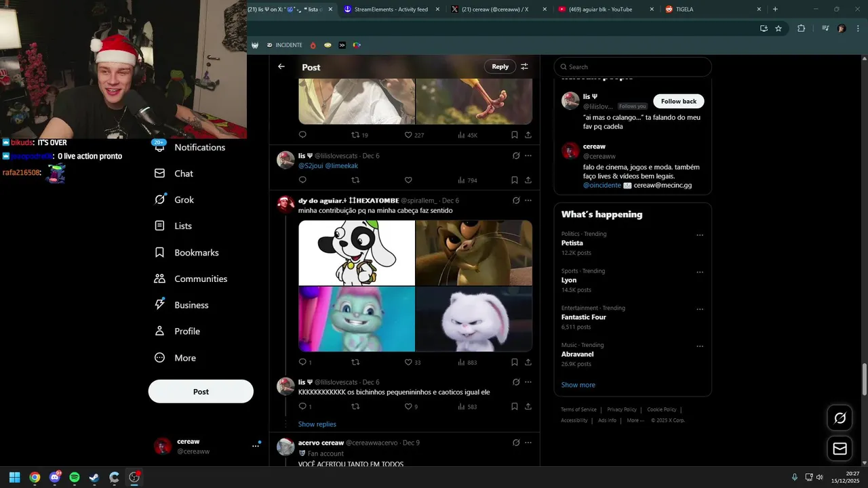Open Discord from the taskbar
The height and width of the screenshot is (488, 868).
tap(55, 477)
